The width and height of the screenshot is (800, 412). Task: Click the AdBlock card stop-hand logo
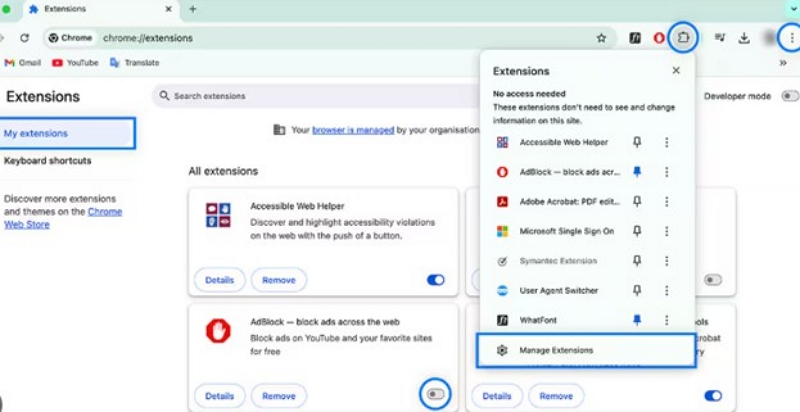tap(218, 330)
